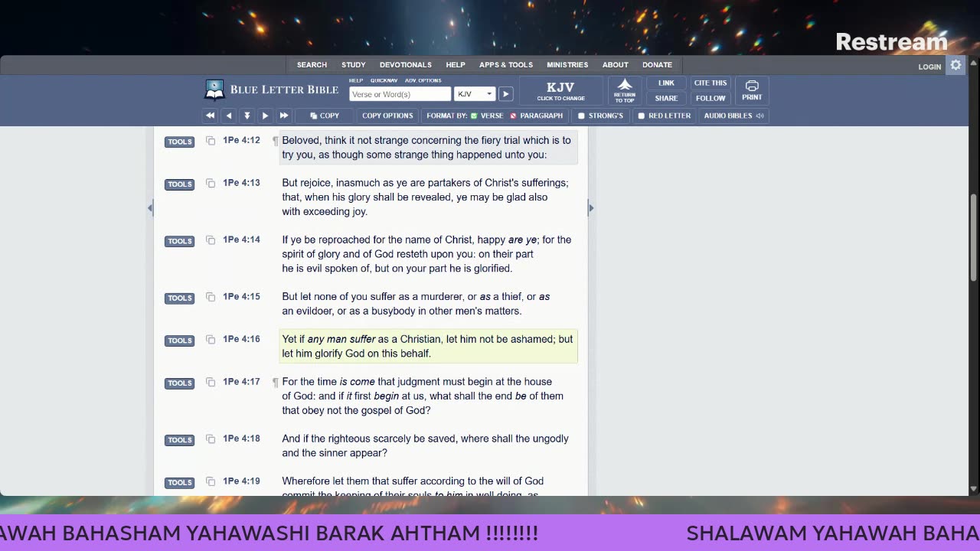980x551 pixels.
Task: Focus the Verse or Word(s) search field
Action: pyautogui.click(x=400, y=94)
